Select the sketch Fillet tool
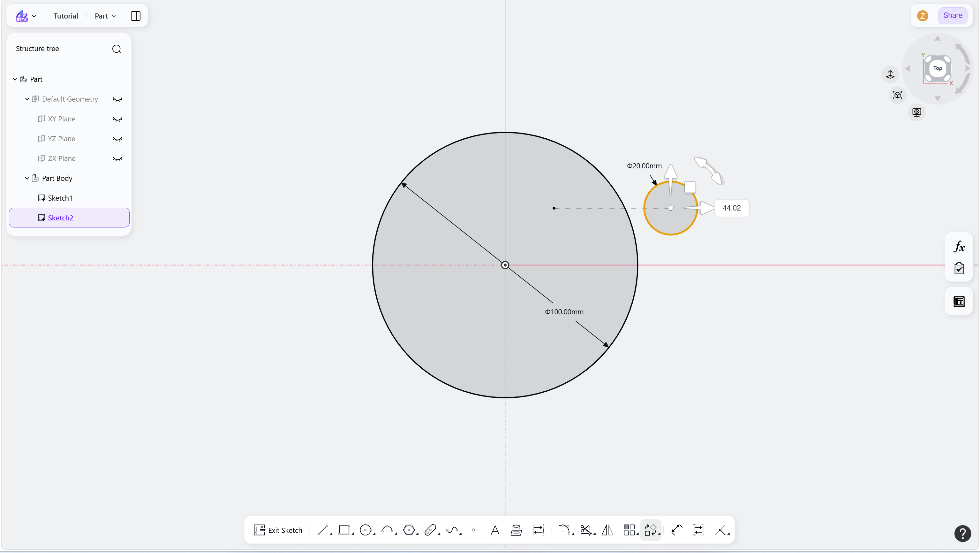980x553 pixels. pyautogui.click(x=564, y=530)
